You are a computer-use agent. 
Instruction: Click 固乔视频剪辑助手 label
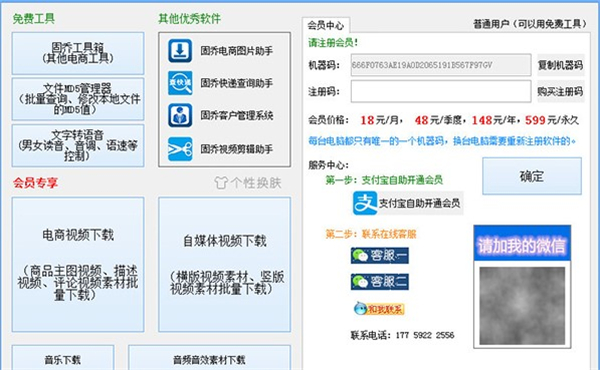237,149
